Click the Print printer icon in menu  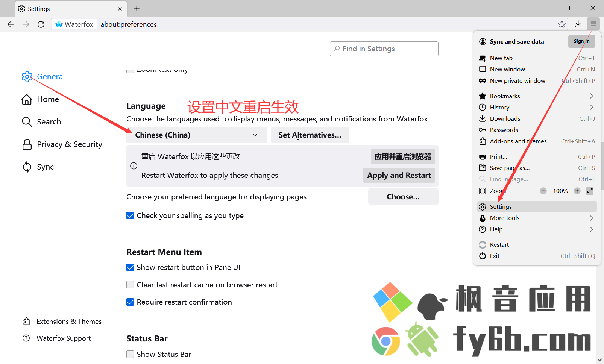click(x=483, y=156)
